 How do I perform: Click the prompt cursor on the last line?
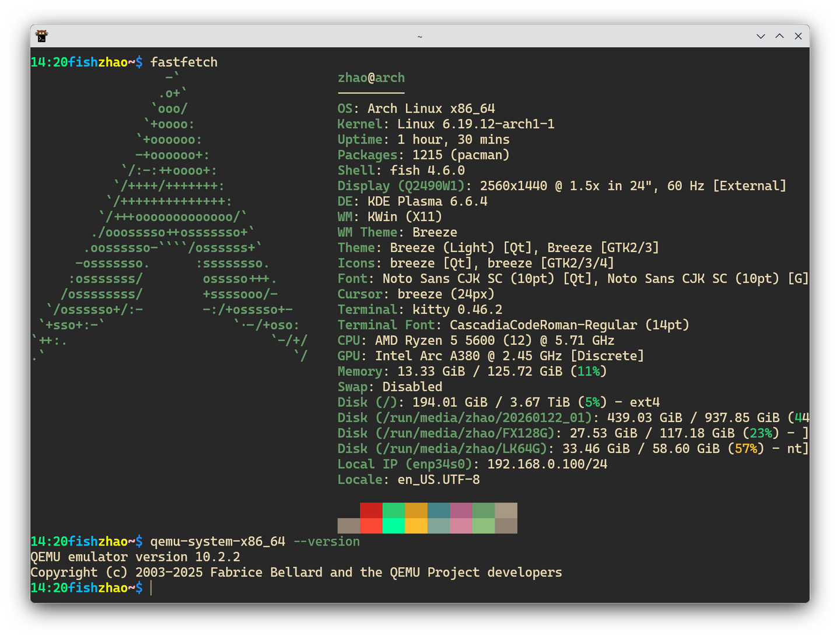tap(151, 588)
